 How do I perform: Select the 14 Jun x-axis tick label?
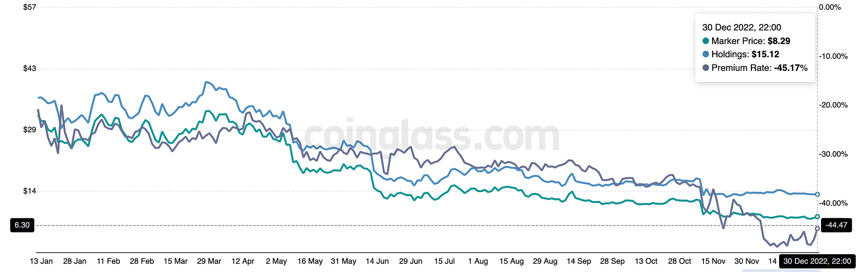(377, 261)
